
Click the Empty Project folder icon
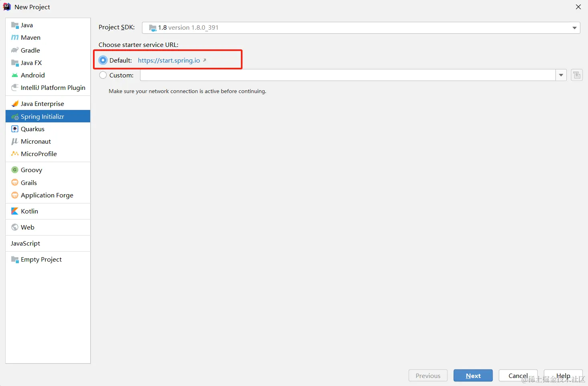coord(15,260)
